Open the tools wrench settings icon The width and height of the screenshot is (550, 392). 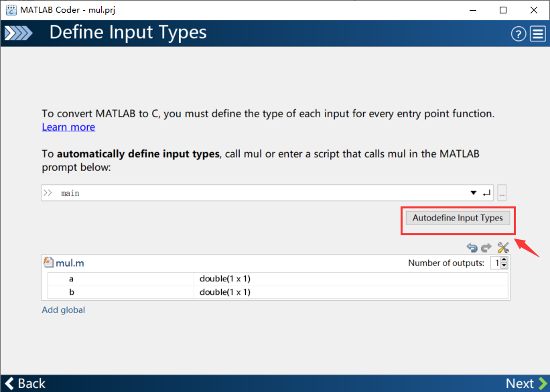coord(503,248)
